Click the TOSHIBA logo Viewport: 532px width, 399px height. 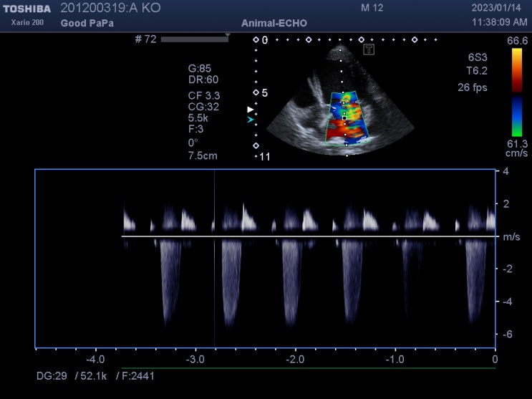tap(27, 9)
